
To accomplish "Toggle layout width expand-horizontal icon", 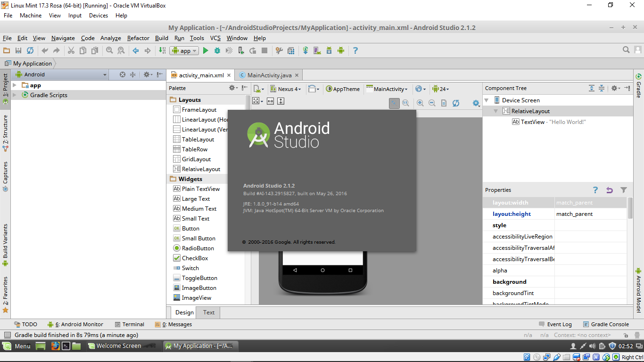I will (x=270, y=101).
